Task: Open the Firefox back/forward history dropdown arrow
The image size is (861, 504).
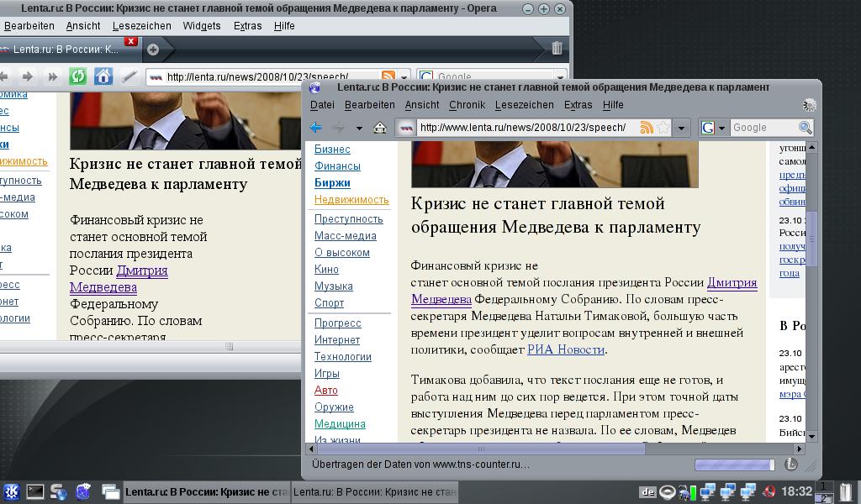Action: (x=359, y=129)
